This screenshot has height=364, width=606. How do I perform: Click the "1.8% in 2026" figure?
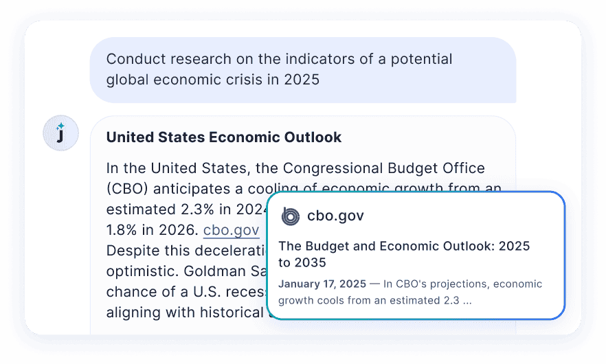tap(153, 230)
